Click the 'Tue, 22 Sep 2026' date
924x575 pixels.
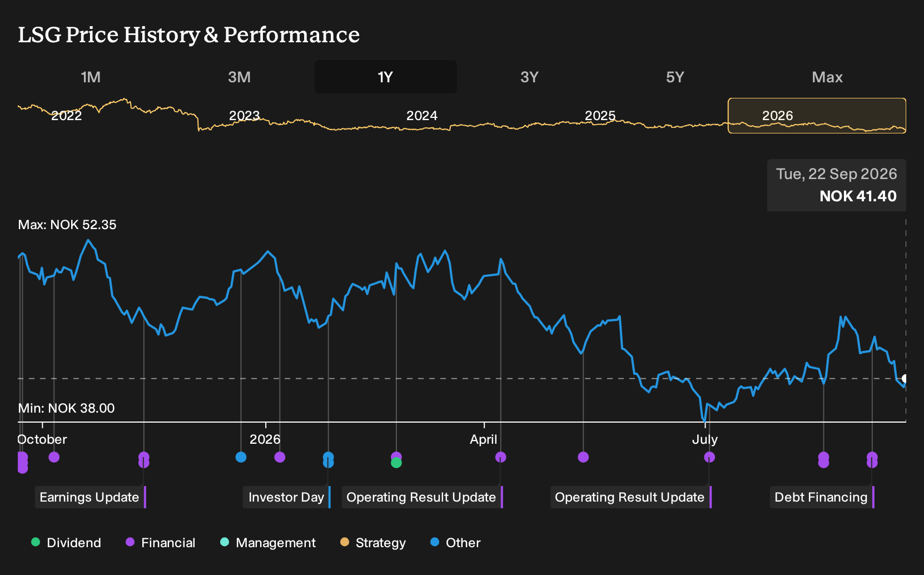click(x=837, y=174)
